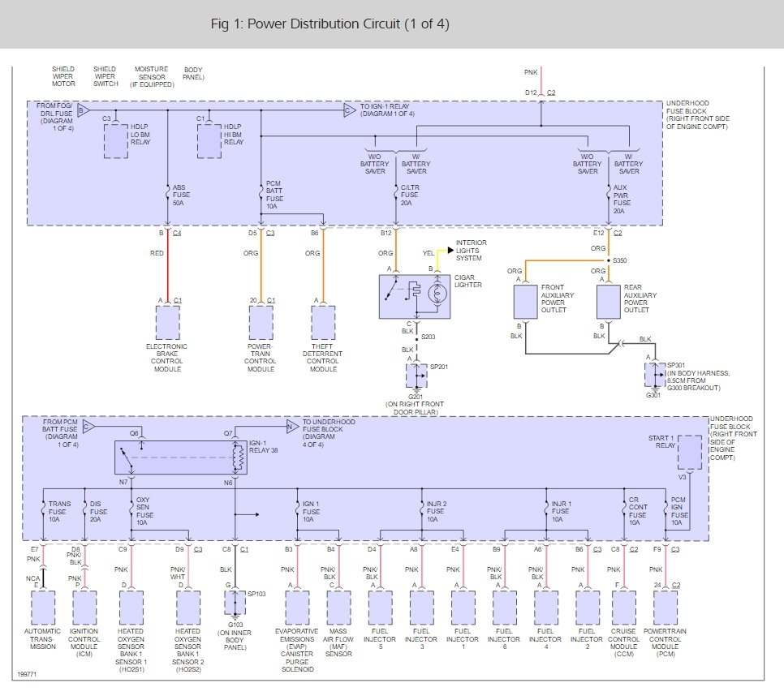The image size is (784, 696).
Task: Click the cigar lighter component symbol
Action: pyautogui.click(x=415, y=296)
